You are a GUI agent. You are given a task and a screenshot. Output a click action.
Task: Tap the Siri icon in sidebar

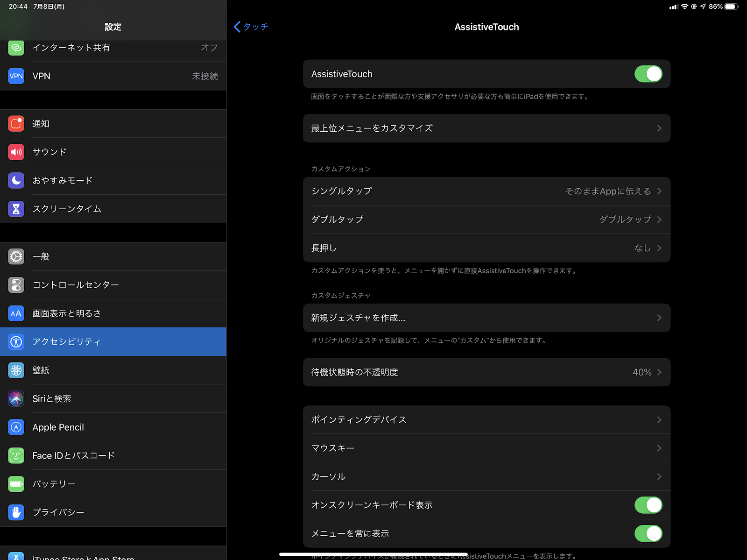click(x=16, y=399)
